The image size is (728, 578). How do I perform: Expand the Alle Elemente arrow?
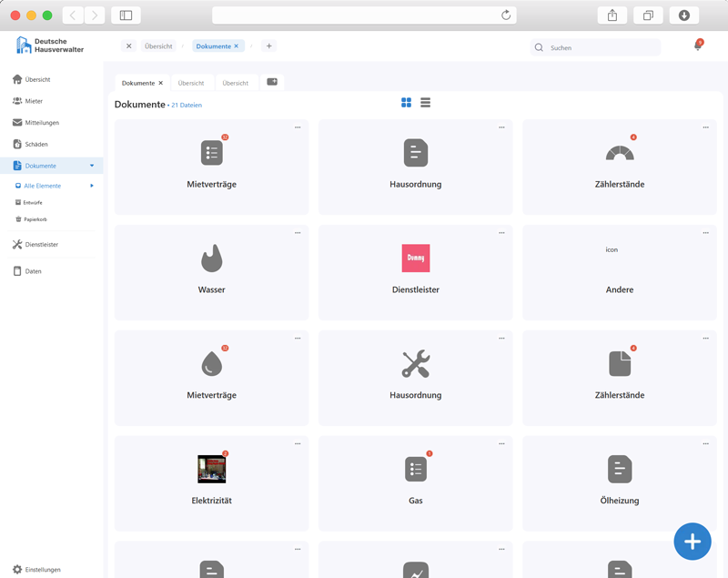(x=92, y=186)
